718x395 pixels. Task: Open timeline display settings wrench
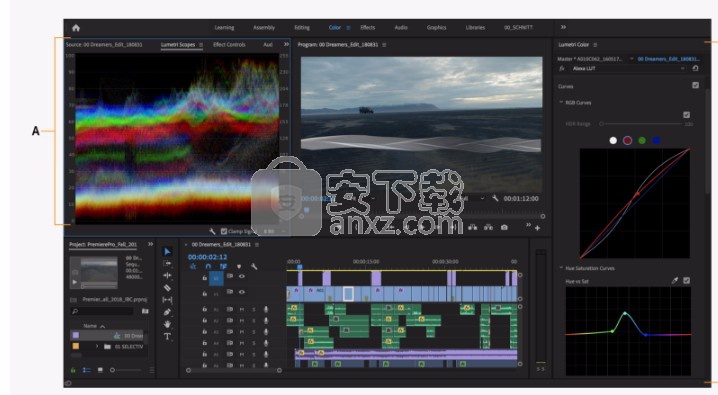click(x=254, y=266)
